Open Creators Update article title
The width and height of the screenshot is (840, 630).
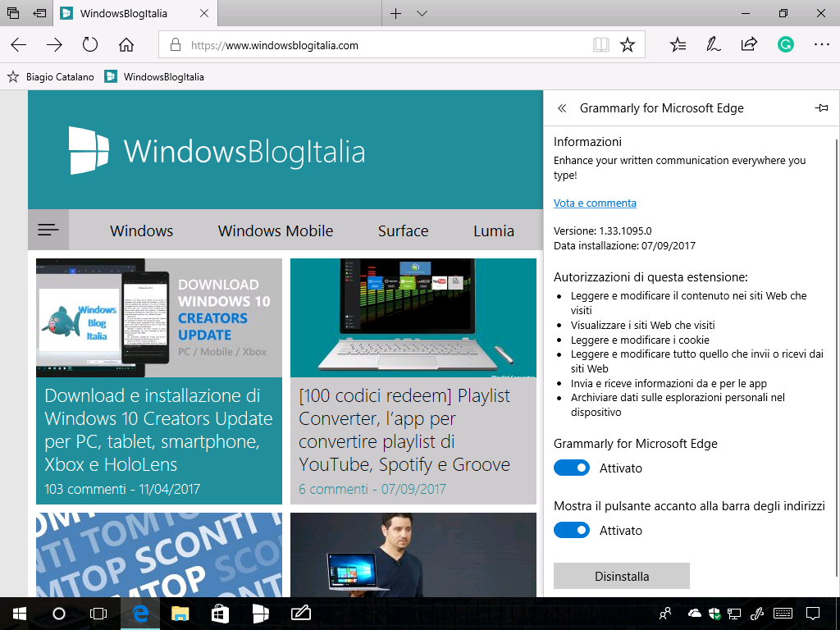(x=158, y=430)
